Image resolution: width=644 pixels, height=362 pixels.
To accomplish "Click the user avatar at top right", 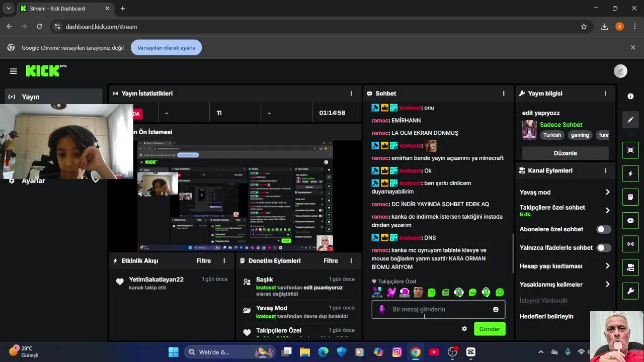I will (x=620, y=71).
